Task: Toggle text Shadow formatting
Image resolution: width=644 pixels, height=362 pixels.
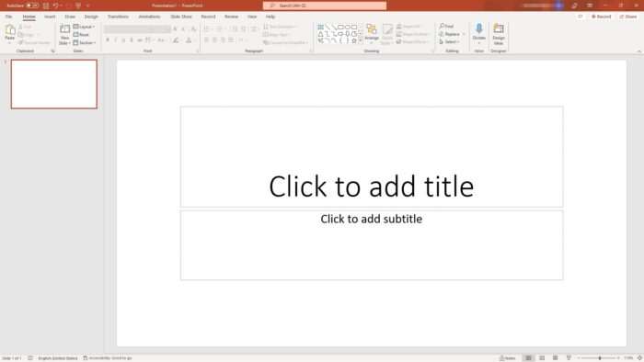Action: [x=132, y=40]
